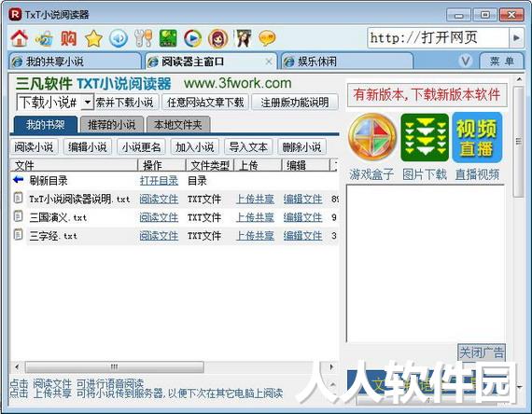Click the go arrow beside the URL field

click(x=516, y=38)
